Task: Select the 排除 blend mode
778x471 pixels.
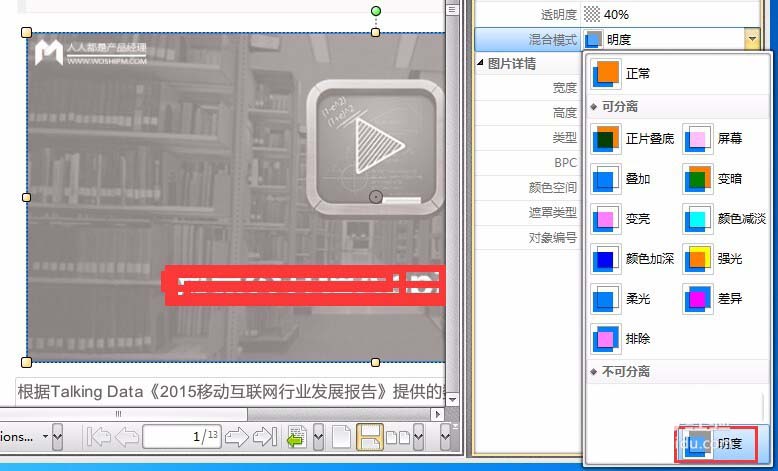Action: [x=622, y=339]
